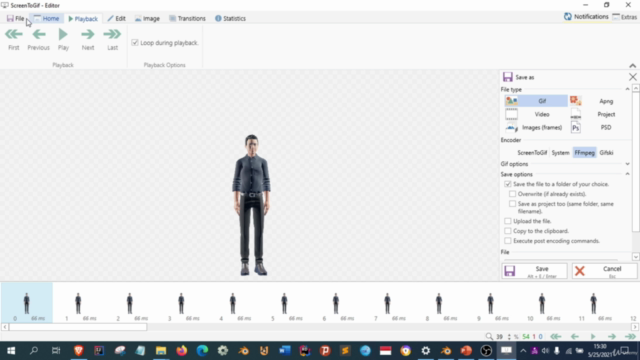Open the File menu tab
This screenshot has height=360, width=640.
[x=16, y=18]
